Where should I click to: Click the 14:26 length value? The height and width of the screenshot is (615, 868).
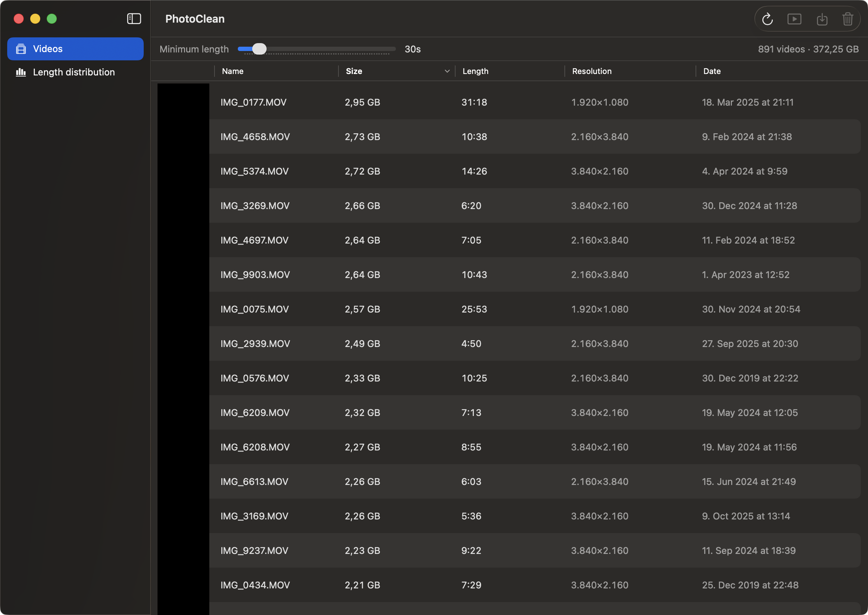(x=474, y=171)
